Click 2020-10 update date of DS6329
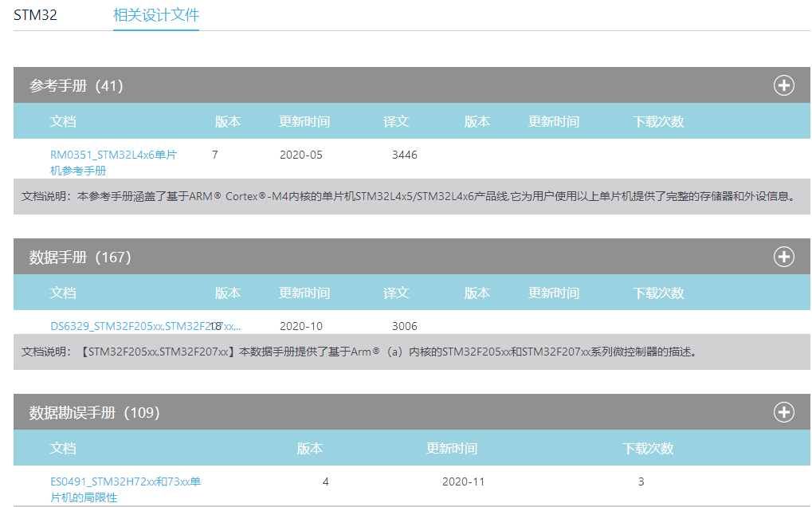The height and width of the screenshot is (507, 812). click(x=301, y=326)
